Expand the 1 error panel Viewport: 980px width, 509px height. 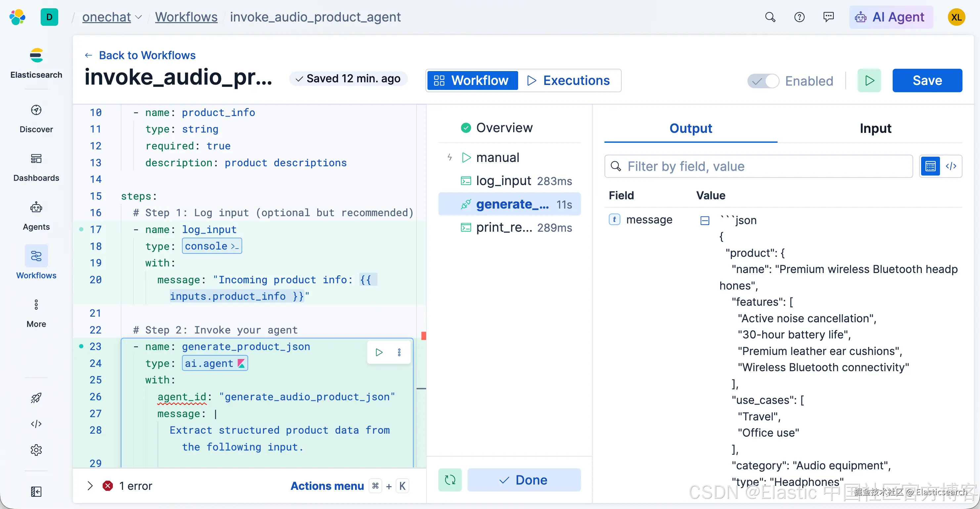90,486
